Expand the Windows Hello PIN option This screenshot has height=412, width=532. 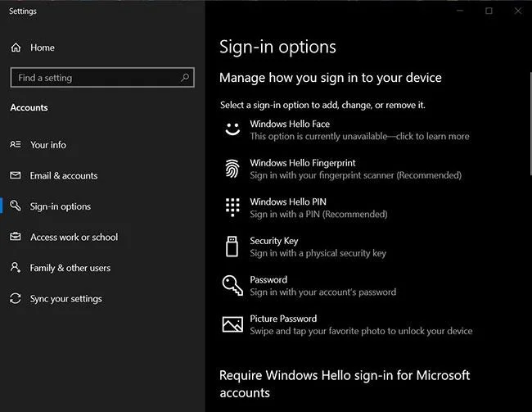[x=305, y=208]
